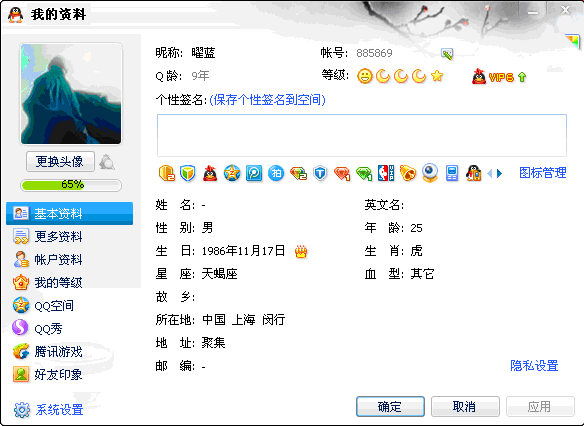This screenshot has height=426, width=584.
Task: Select the 基本资料 tab
Action: pos(69,213)
